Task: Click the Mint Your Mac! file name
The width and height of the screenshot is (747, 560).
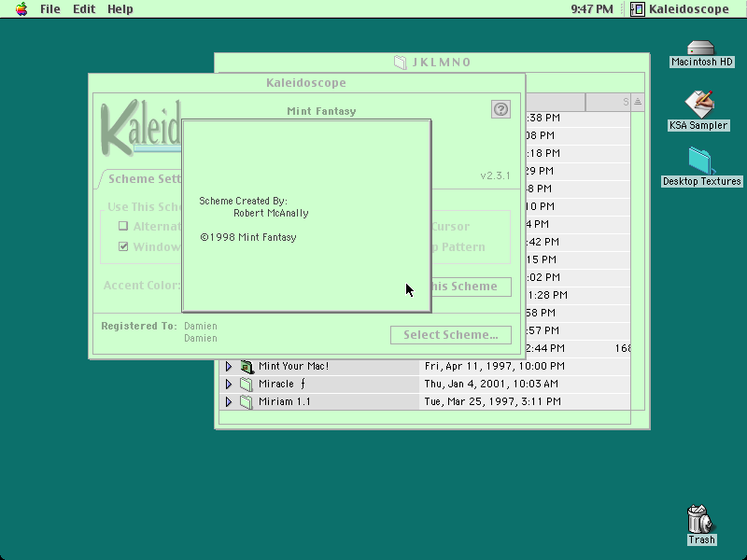Action: click(x=293, y=366)
